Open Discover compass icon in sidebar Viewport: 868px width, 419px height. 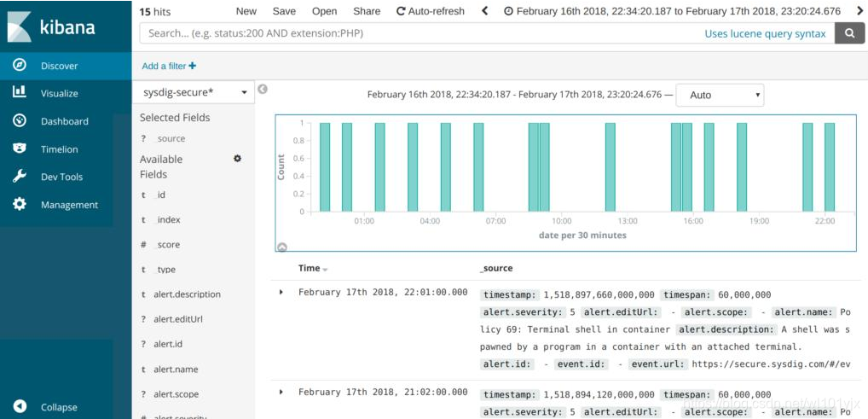tap(20, 66)
